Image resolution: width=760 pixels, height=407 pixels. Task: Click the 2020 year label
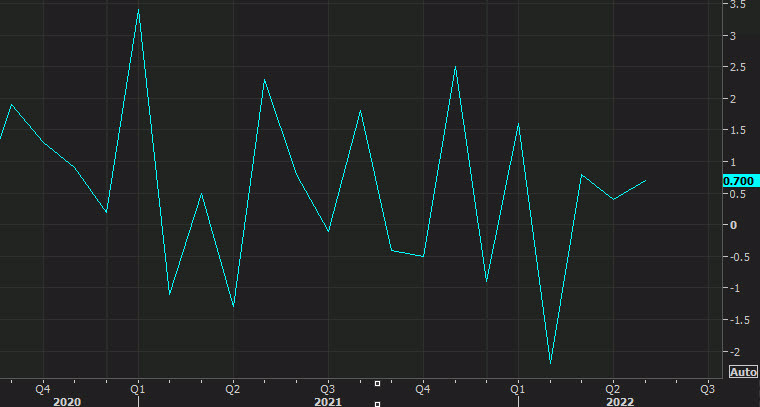pyautogui.click(x=67, y=401)
